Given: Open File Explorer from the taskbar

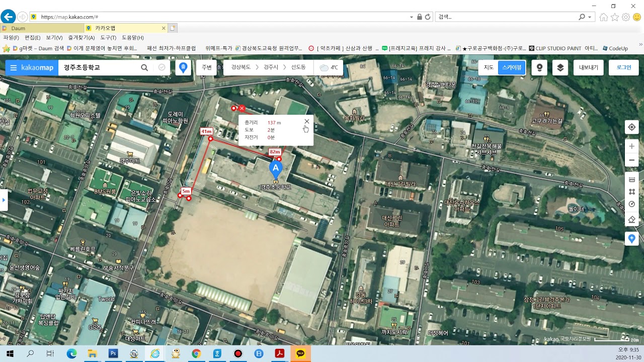Looking at the screenshot, I should point(92,353).
